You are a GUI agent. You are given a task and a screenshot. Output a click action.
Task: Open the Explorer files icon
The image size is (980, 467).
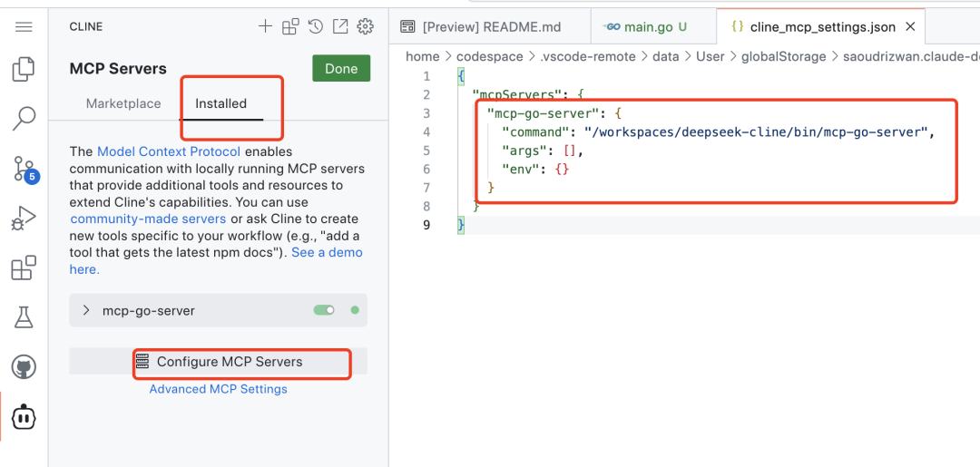24,69
